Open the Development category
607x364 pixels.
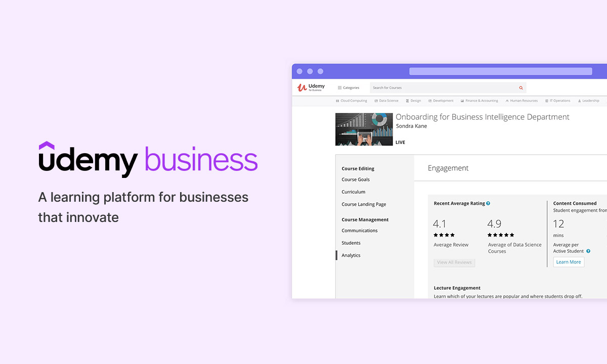coord(441,101)
